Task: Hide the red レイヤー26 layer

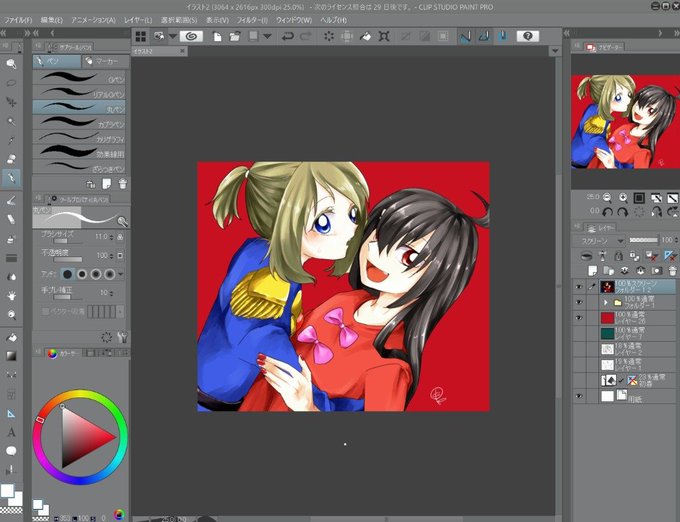Action: click(x=579, y=318)
